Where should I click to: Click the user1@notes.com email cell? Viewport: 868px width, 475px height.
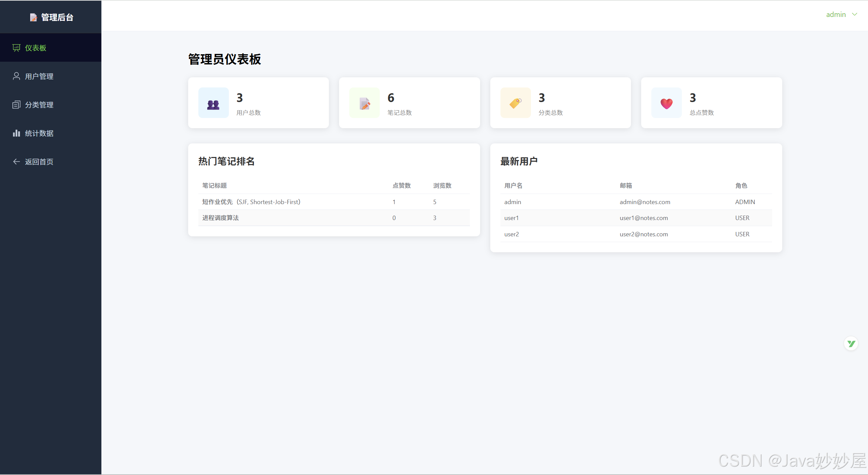pos(644,218)
